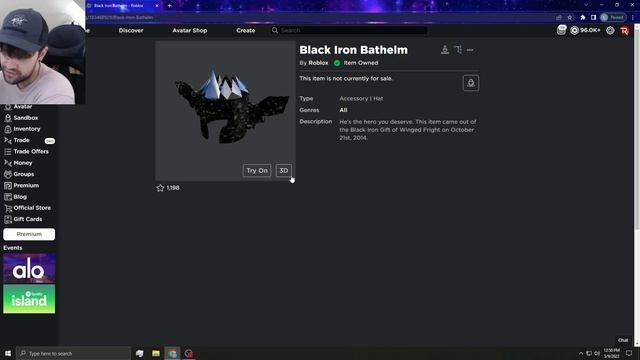This screenshot has width=640, height=360.
Task: Click the Windows taskbar search box
Action: point(73,353)
